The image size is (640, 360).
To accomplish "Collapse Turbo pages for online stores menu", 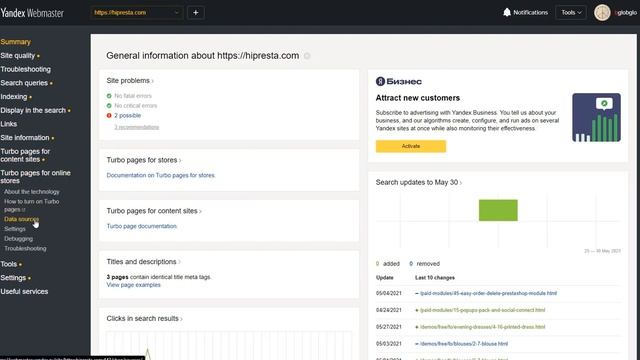I will tap(36, 177).
